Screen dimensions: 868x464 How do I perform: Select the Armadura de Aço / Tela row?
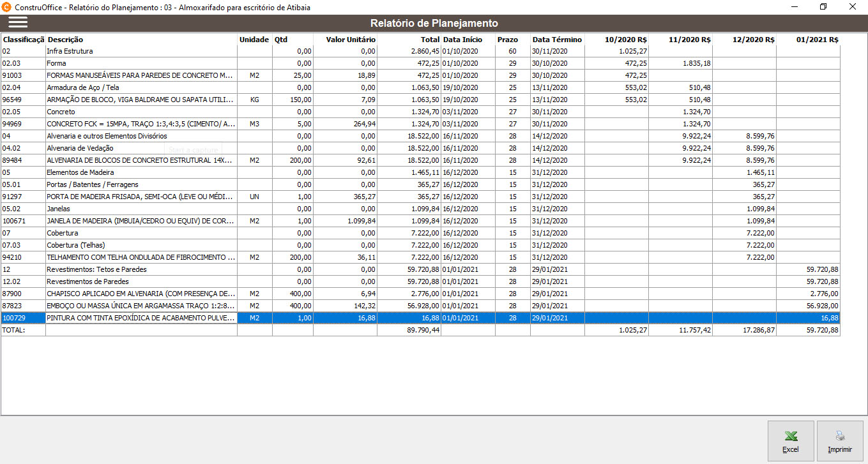coord(420,87)
